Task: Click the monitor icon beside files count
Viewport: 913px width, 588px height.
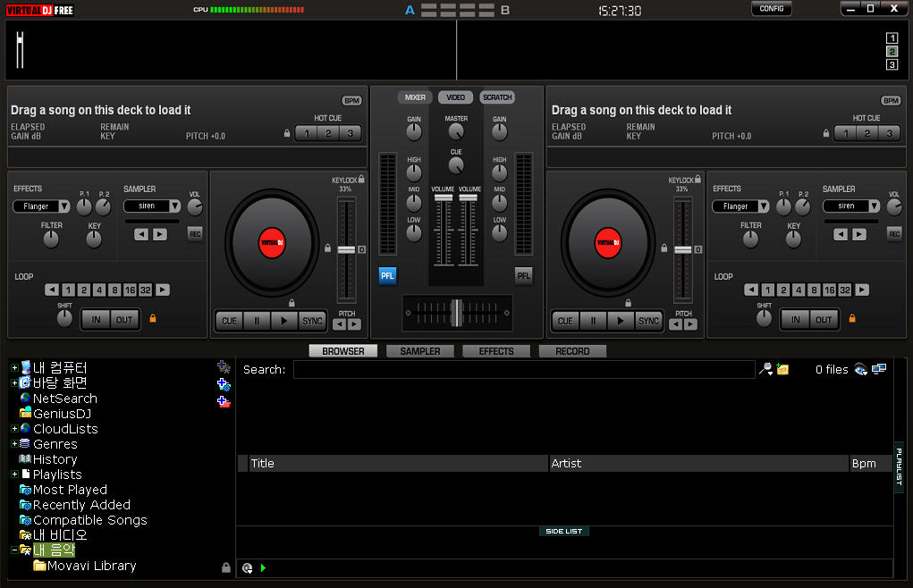Action: (x=879, y=369)
